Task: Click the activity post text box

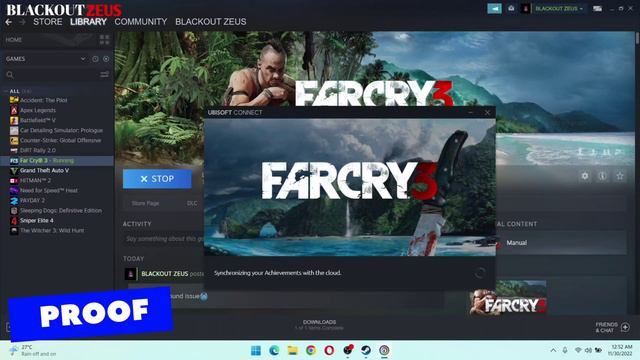Action: tap(164, 239)
